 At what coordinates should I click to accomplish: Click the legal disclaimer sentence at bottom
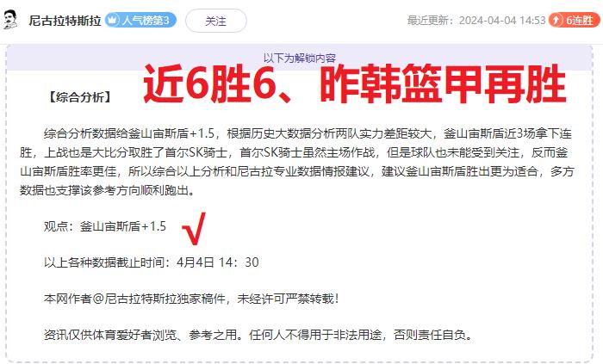[258, 335]
